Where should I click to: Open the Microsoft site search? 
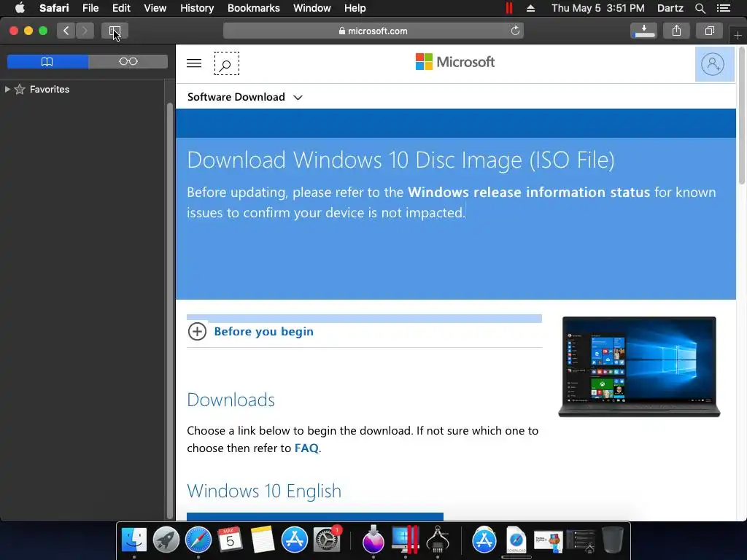coord(226,63)
